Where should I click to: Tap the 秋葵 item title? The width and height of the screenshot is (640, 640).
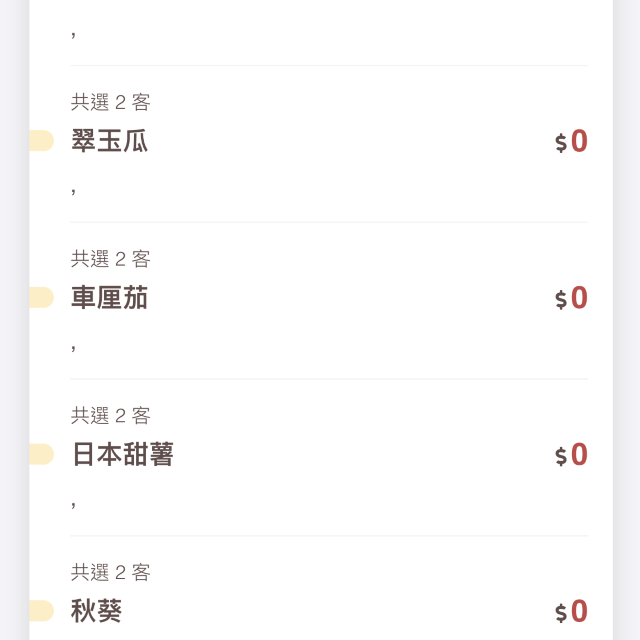pos(97,611)
